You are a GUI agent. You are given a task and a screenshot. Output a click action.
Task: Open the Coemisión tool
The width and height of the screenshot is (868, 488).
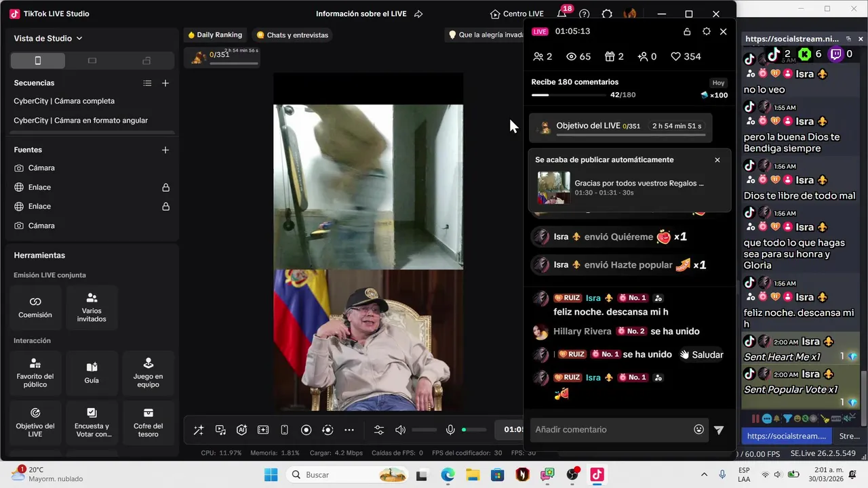coord(35,307)
